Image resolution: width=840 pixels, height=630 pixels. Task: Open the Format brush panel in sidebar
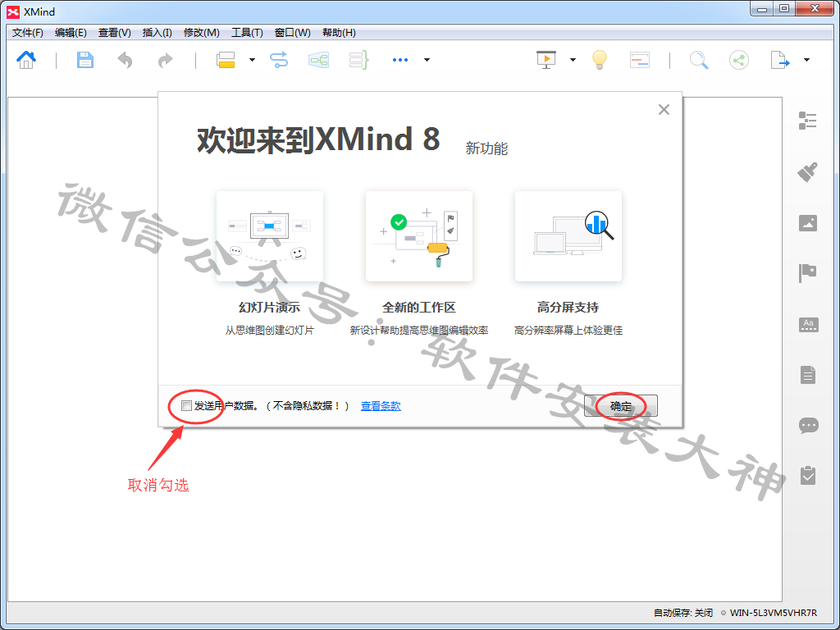(807, 172)
